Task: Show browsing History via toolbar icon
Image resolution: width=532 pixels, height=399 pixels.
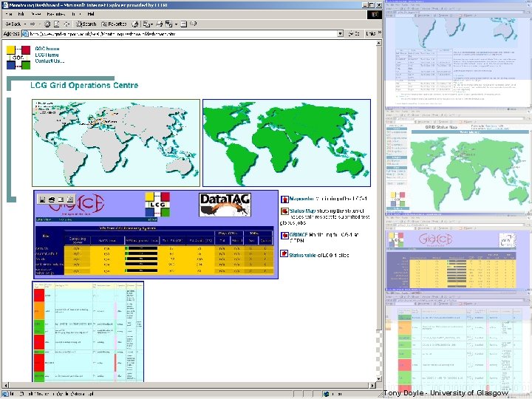Action: (135, 24)
